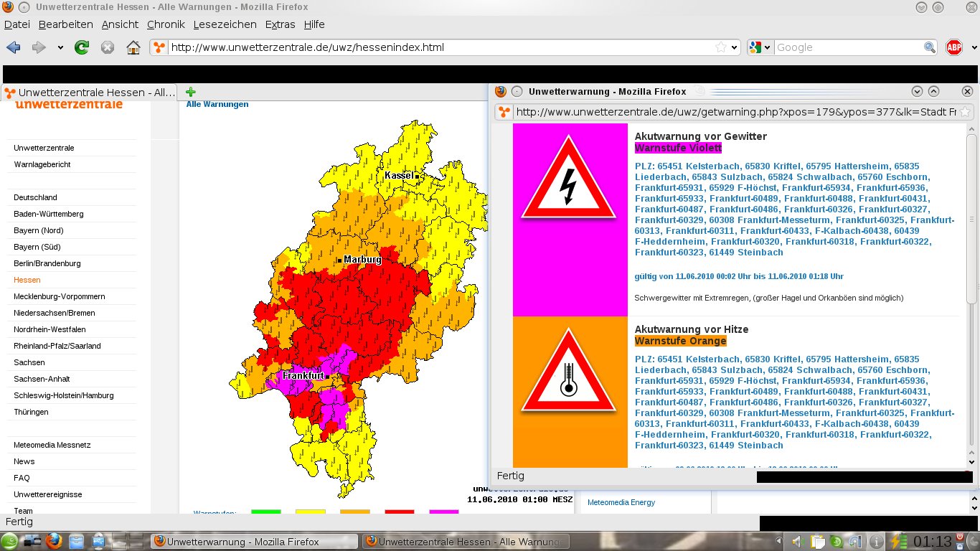The image size is (980, 551).
Task: Select Baden-Württemberg in the sidebar
Action: pos(49,214)
